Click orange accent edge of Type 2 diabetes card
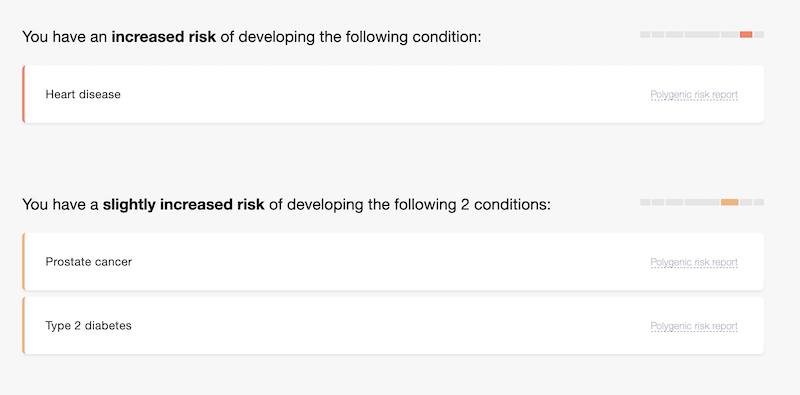 point(23,326)
